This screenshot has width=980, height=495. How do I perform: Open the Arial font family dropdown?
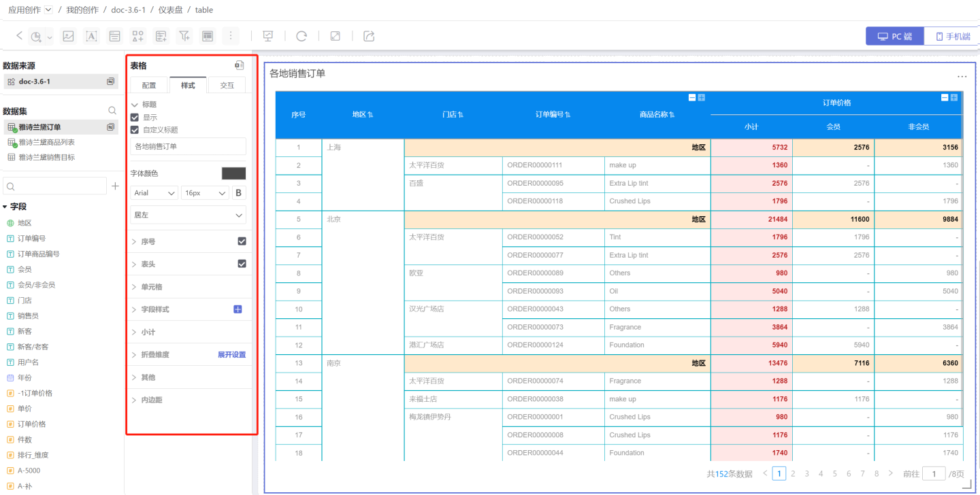[x=154, y=193]
